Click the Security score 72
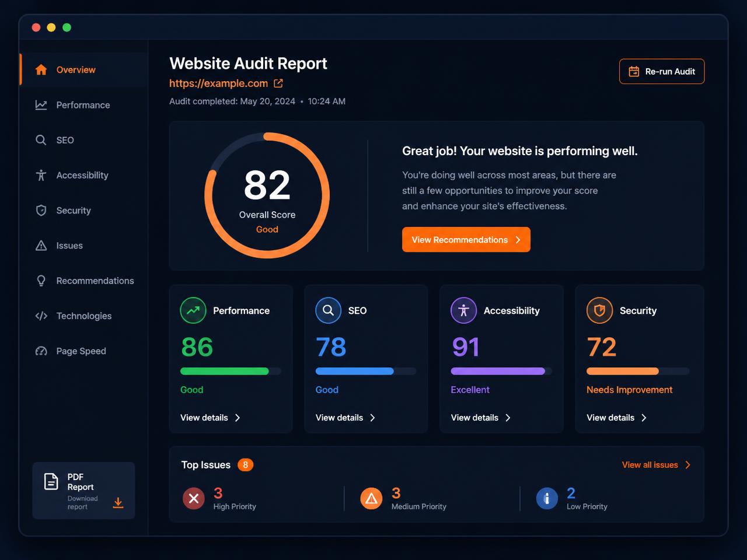This screenshot has width=747, height=560. pyautogui.click(x=602, y=347)
